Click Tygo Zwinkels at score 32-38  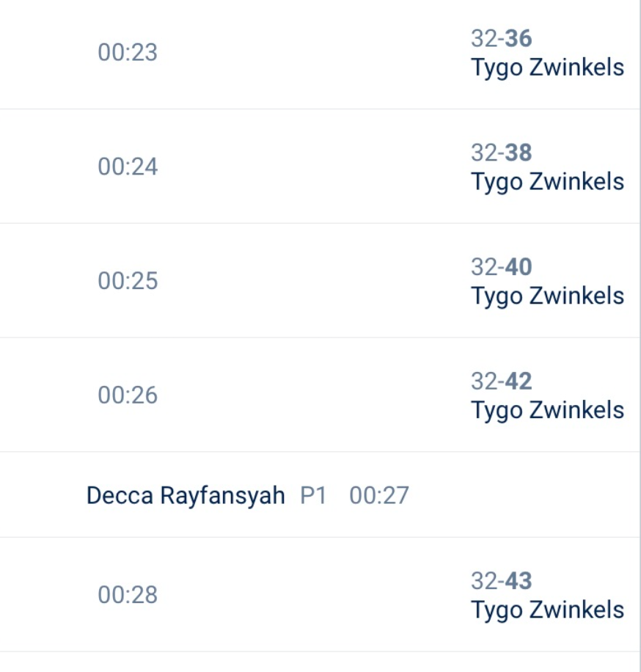tap(547, 182)
